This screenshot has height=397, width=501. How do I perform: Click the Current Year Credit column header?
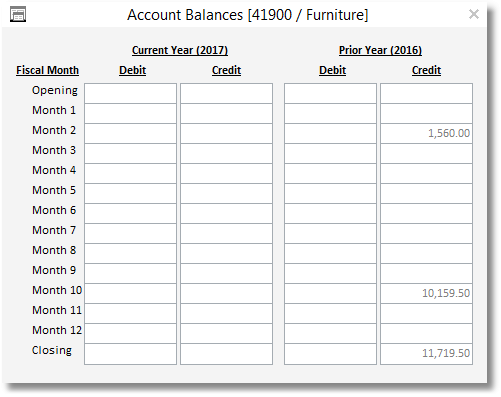[x=226, y=70]
